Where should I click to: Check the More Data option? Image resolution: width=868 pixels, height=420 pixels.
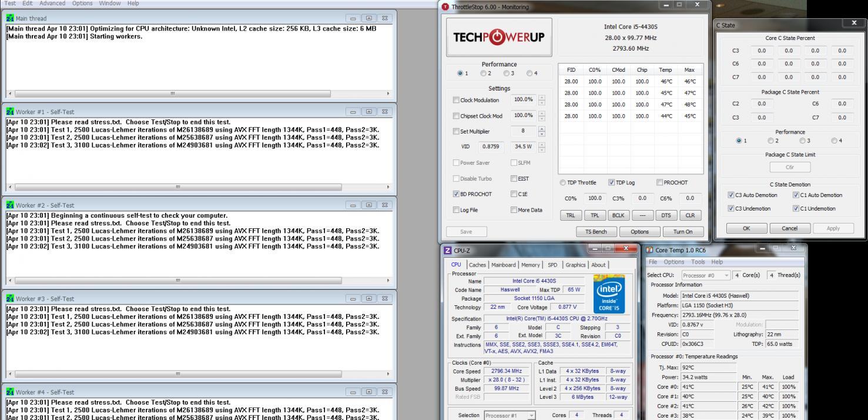pos(514,210)
